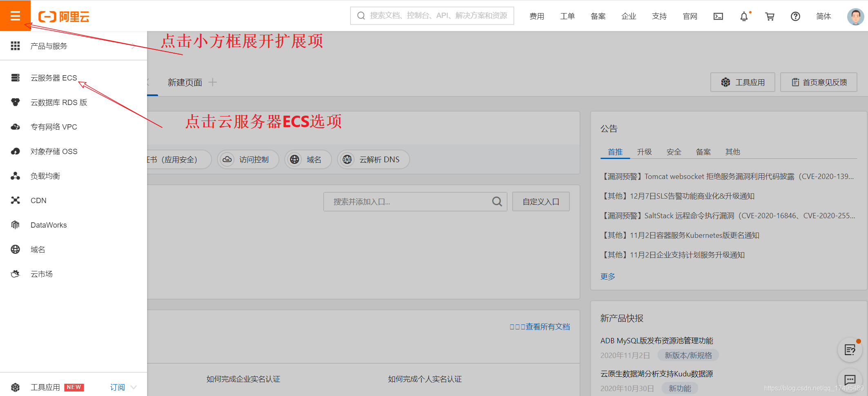Click the CDN icon in sidebar
The height and width of the screenshot is (396, 868).
(x=15, y=200)
